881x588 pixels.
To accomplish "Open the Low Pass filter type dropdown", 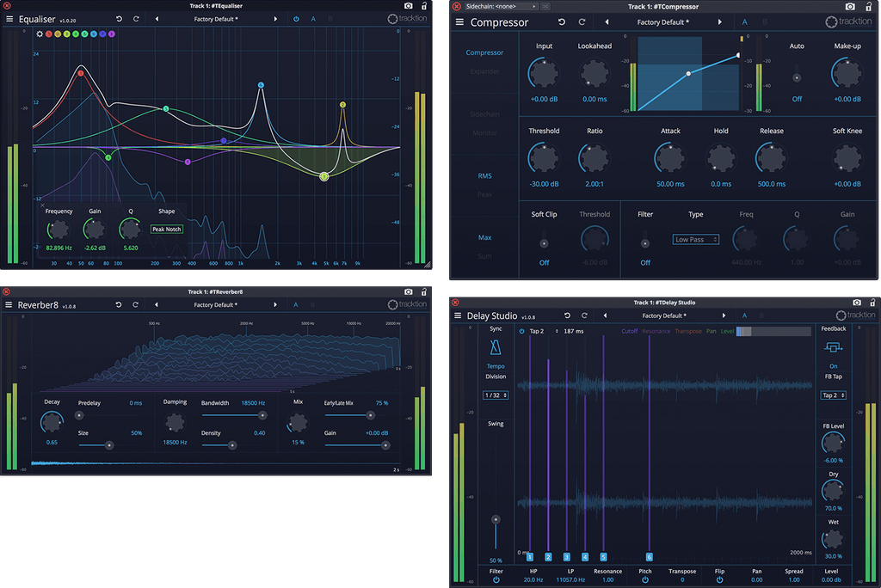I will coord(695,239).
